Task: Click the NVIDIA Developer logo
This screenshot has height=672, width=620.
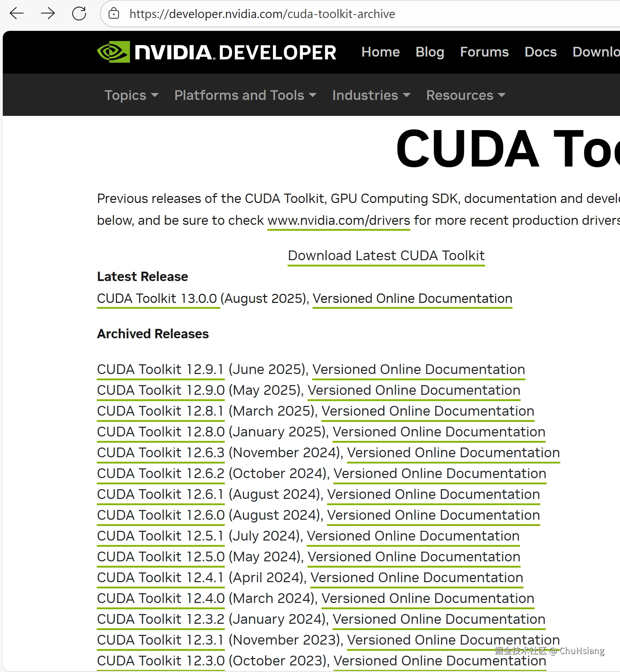Action: coord(216,52)
